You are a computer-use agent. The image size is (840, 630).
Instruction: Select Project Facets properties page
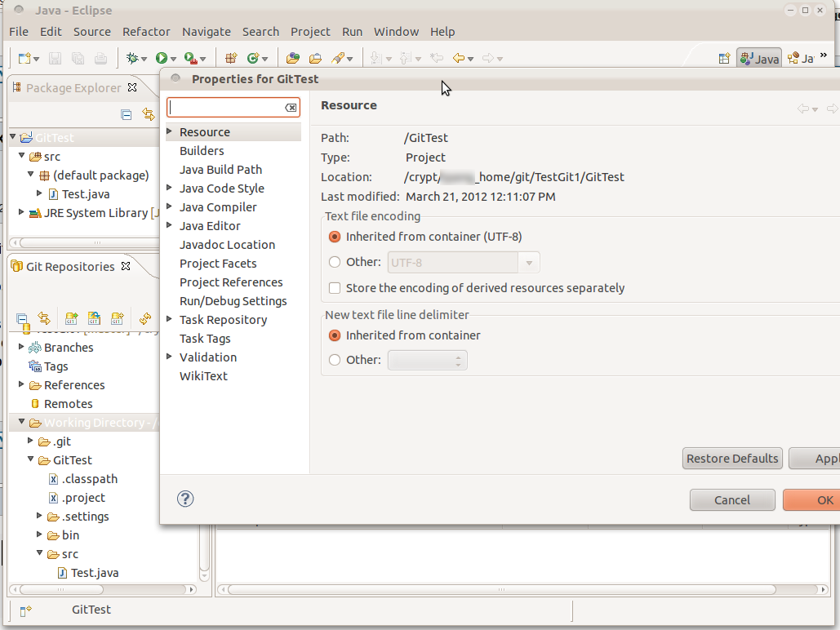[218, 263]
